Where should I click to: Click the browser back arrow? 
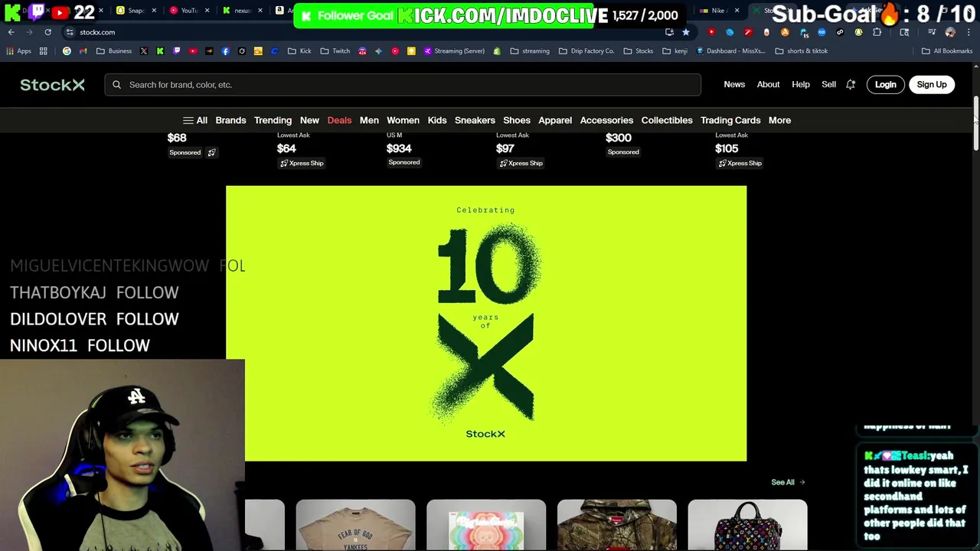11,32
